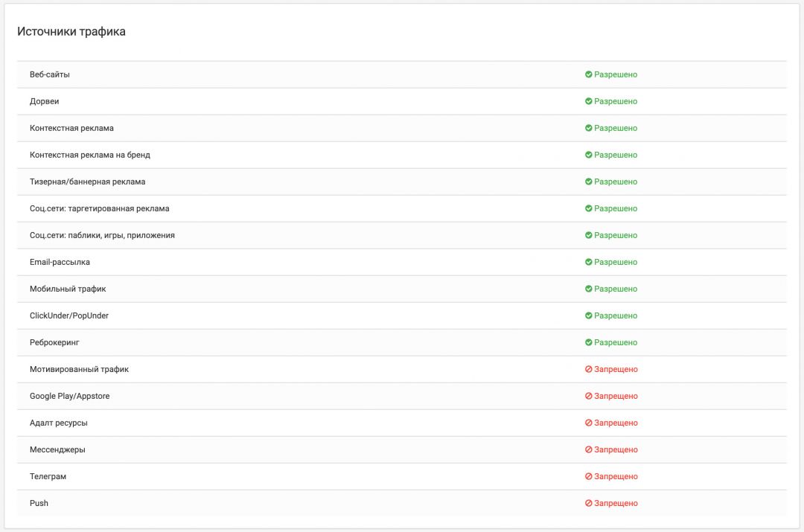The image size is (804, 532).
Task: Click the green check icon for Веб-сайты
Action: click(588, 74)
